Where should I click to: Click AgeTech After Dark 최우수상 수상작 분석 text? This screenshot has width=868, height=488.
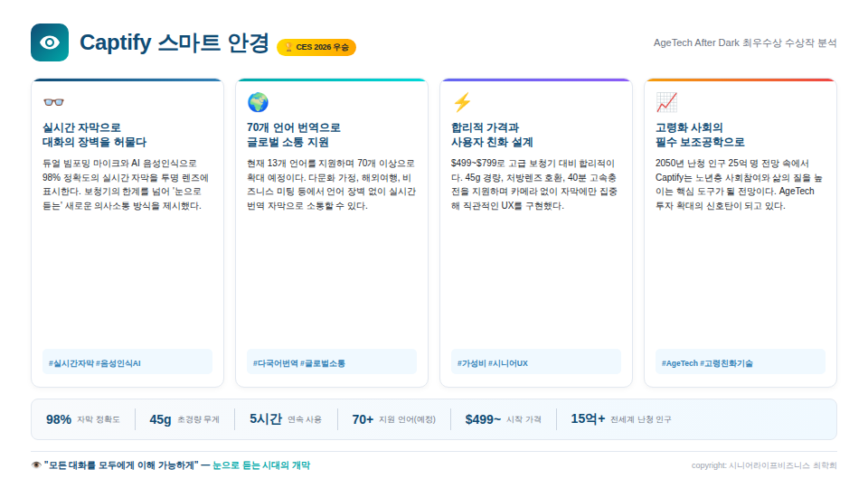coord(744,42)
